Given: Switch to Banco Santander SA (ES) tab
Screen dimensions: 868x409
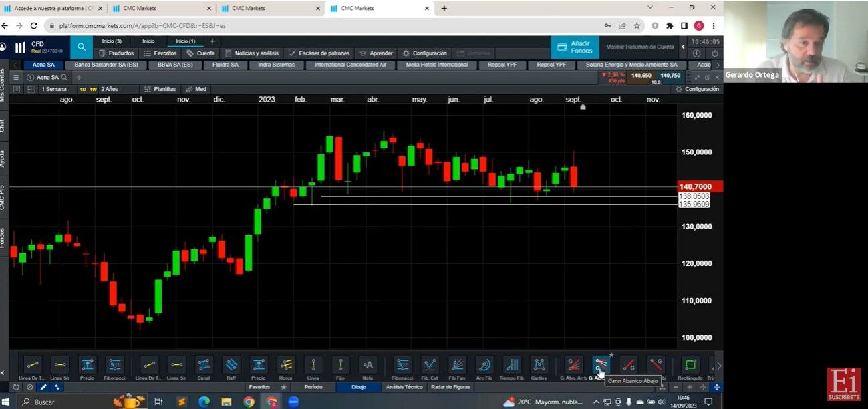Looking at the screenshot, I should pyautogui.click(x=106, y=65).
